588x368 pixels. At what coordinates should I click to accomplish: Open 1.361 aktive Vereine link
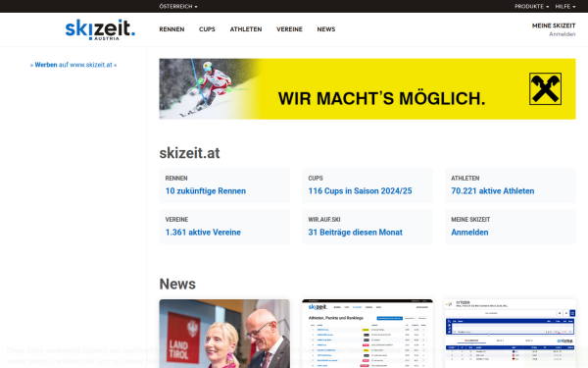pos(203,232)
